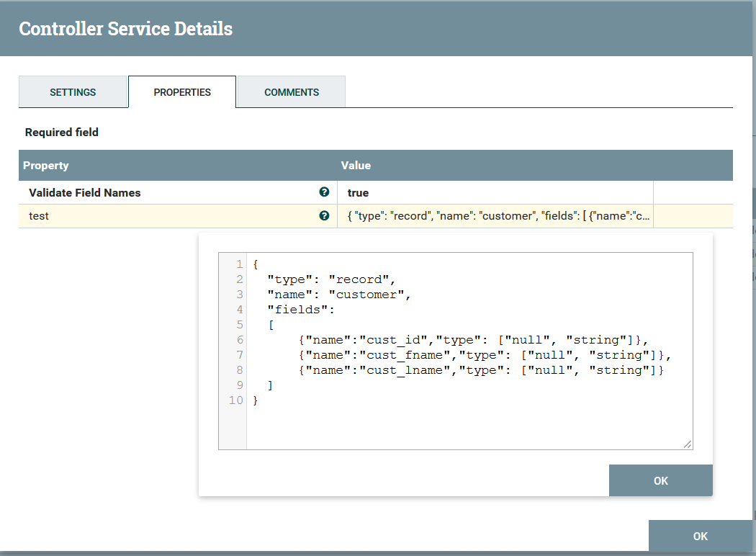This screenshot has height=556, width=756.
Task: Confirm the schema editor with OK
Action: pyautogui.click(x=660, y=480)
